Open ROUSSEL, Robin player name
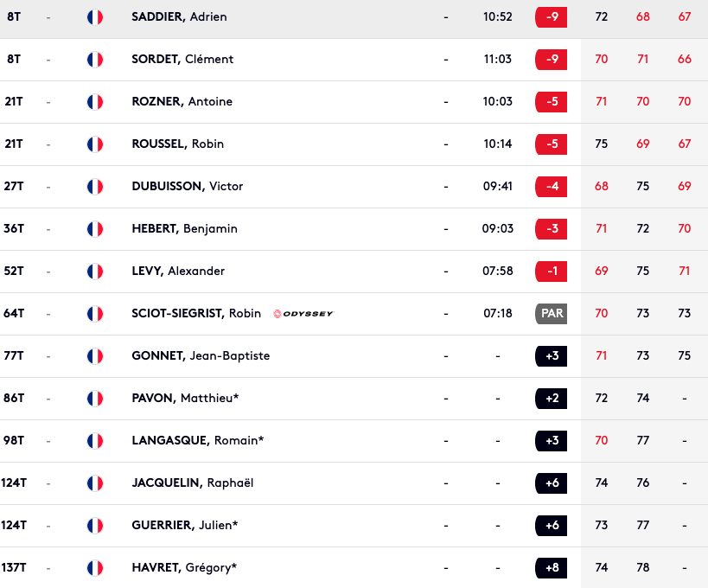Viewport: 708px width, 588px height. (x=177, y=144)
